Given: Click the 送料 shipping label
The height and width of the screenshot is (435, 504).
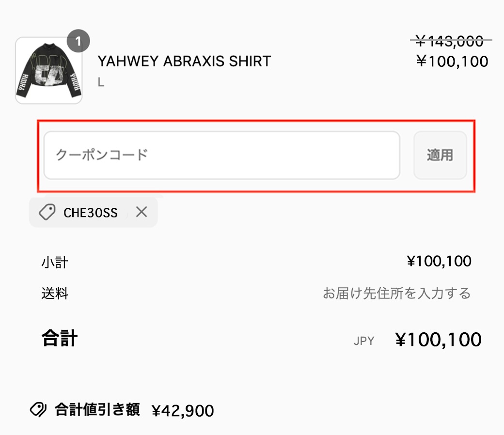Looking at the screenshot, I should click(x=54, y=294).
